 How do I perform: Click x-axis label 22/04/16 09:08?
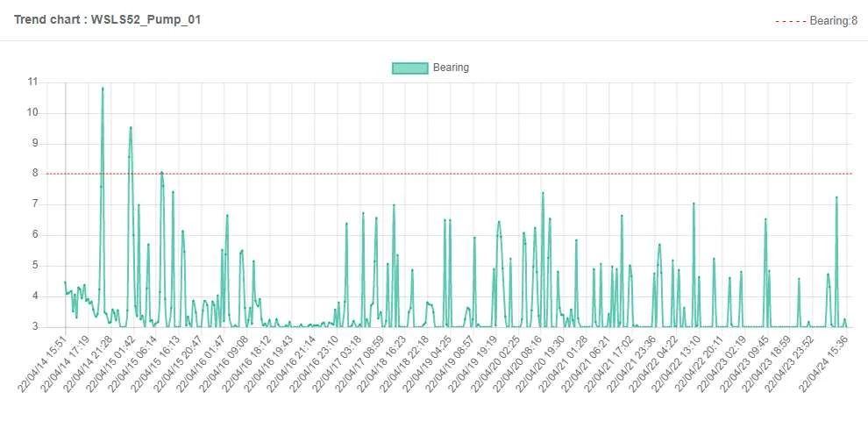coord(224,363)
